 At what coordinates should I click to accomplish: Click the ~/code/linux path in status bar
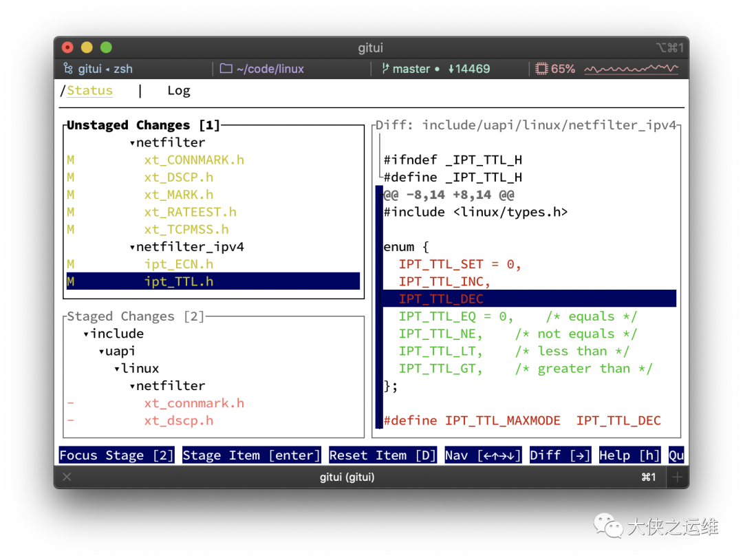(x=270, y=69)
